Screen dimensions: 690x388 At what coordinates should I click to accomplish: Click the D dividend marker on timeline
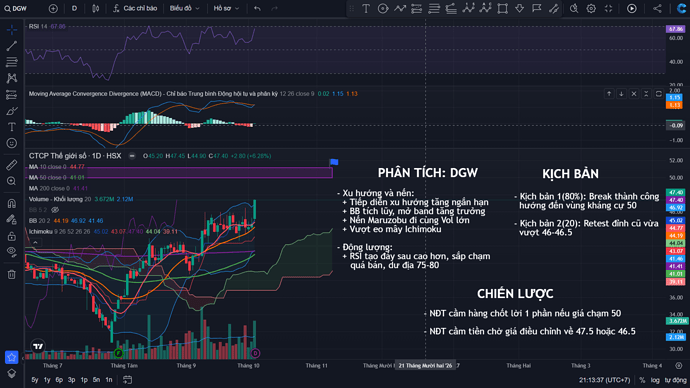point(255,353)
